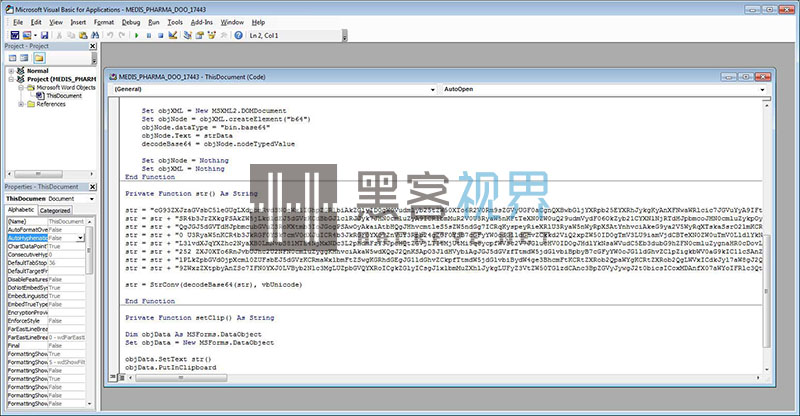The height and width of the screenshot is (416, 800).
Task: Select the (Name) property row
Action: tap(46, 222)
